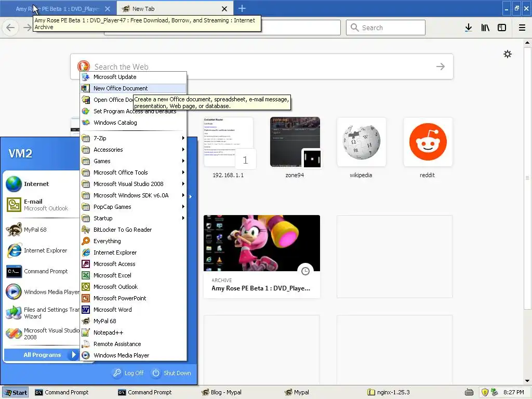This screenshot has height=399, width=532.
Task: Launch Notepad++
Action: [x=134, y=332]
